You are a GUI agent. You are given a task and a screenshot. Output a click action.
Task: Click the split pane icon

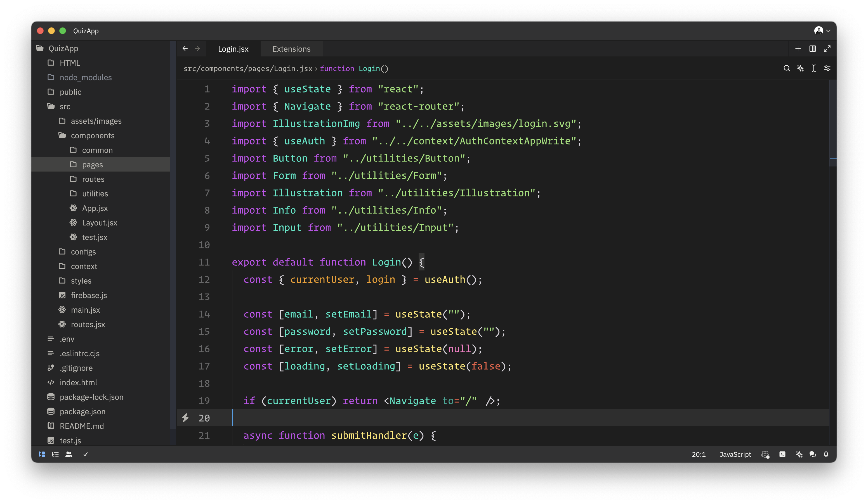(813, 49)
